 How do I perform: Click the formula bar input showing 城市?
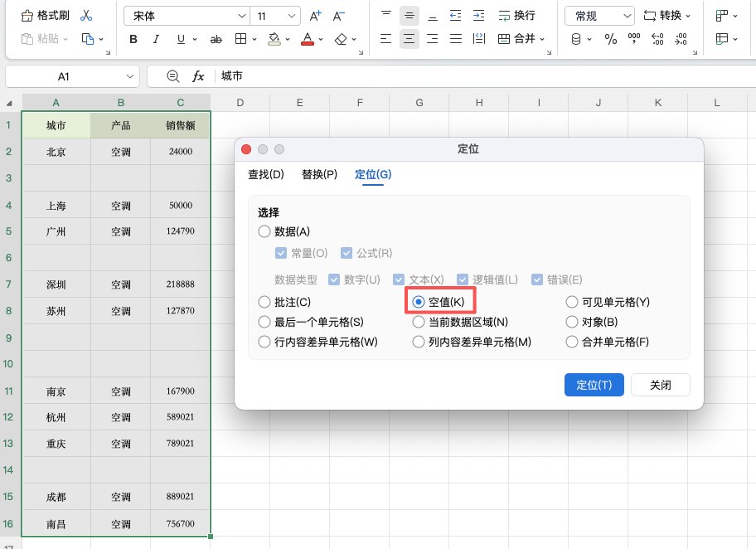487,76
